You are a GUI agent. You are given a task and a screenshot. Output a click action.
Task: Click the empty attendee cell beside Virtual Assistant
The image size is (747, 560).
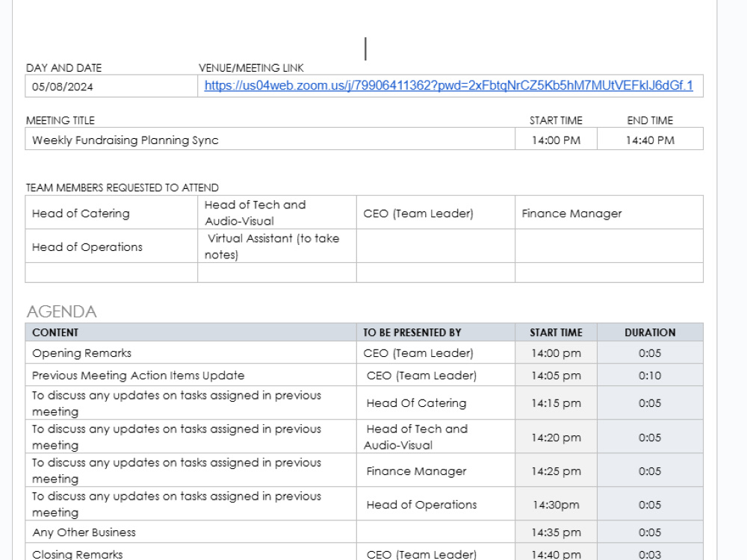[436, 246]
